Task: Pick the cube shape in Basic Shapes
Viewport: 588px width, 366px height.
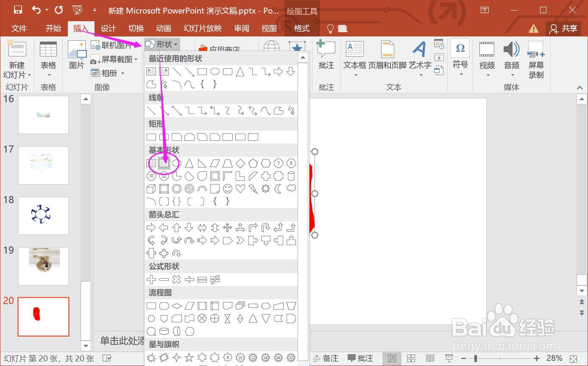Action: [x=151, y=189]
